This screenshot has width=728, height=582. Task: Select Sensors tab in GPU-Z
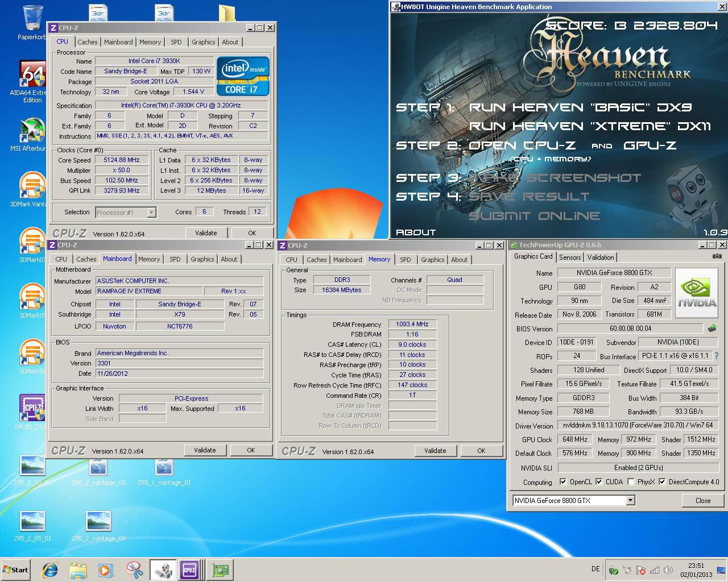[x=570, y=257]
